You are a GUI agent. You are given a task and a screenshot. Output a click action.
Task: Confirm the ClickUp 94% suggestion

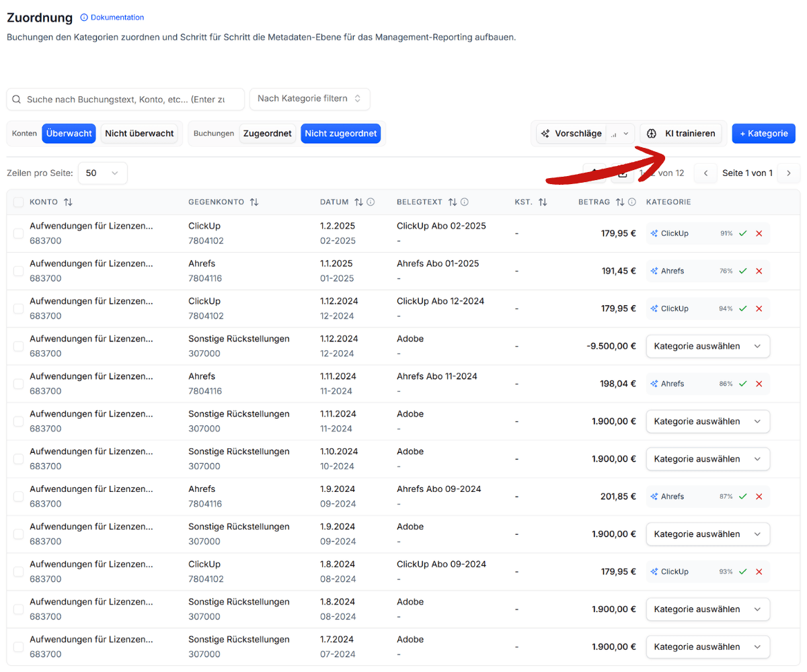[x=743, y=308]
